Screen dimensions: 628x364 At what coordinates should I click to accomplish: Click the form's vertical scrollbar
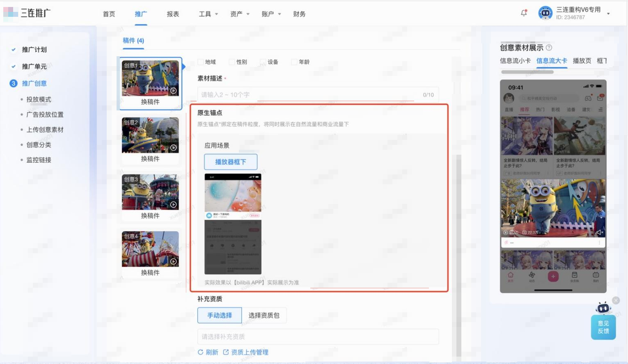(x=458, y=256)
